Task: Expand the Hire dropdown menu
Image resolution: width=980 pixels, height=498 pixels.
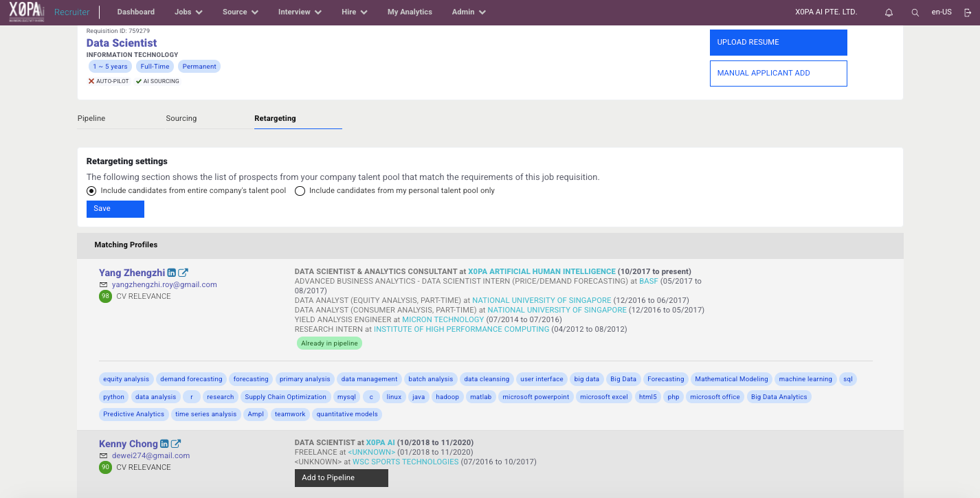Action: click(355, 12)
